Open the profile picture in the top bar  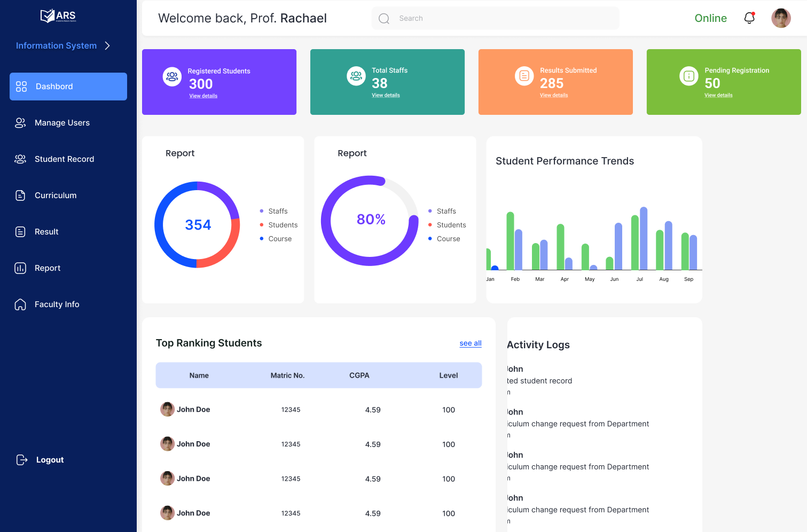(781, 18)
